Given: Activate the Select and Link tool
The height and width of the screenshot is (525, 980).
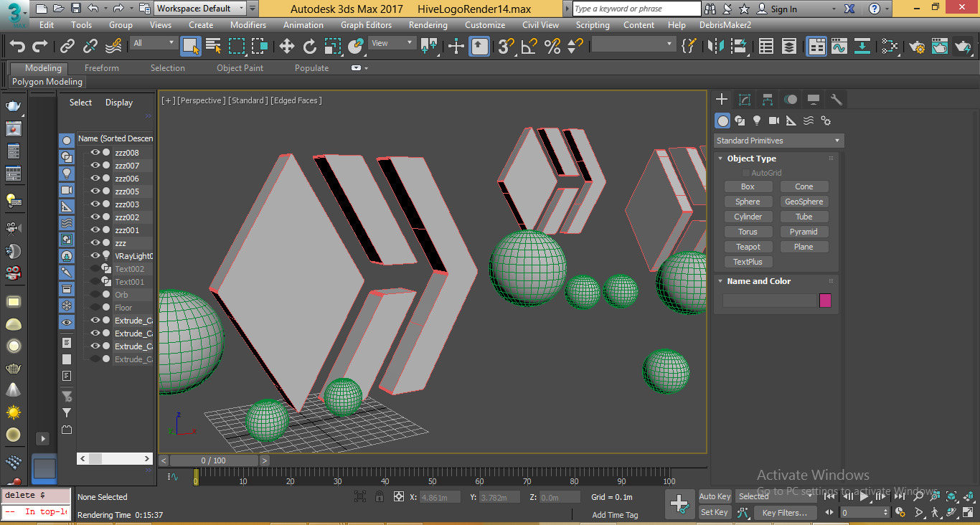Looking at the screenshot, I should (x=67, y=47).
